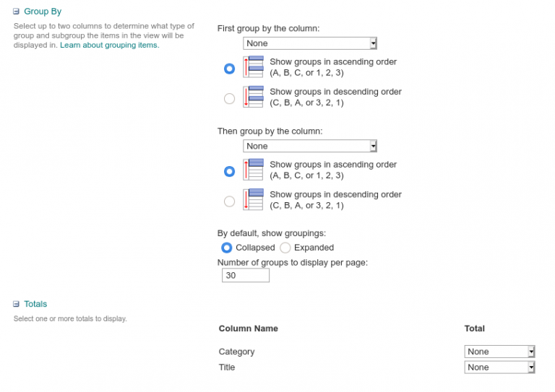Image resolution: width=555 pixels, height=392 pixels.
Task: Collapse the Group By section icon
Action: [x=17, y=12]
